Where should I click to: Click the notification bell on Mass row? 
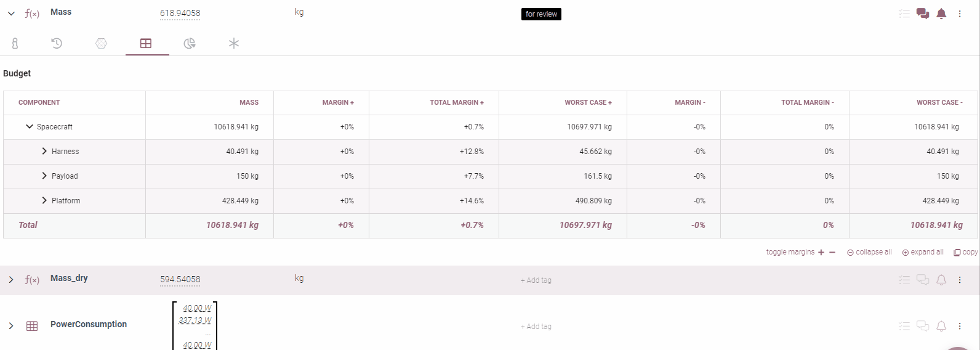[941, 14]
